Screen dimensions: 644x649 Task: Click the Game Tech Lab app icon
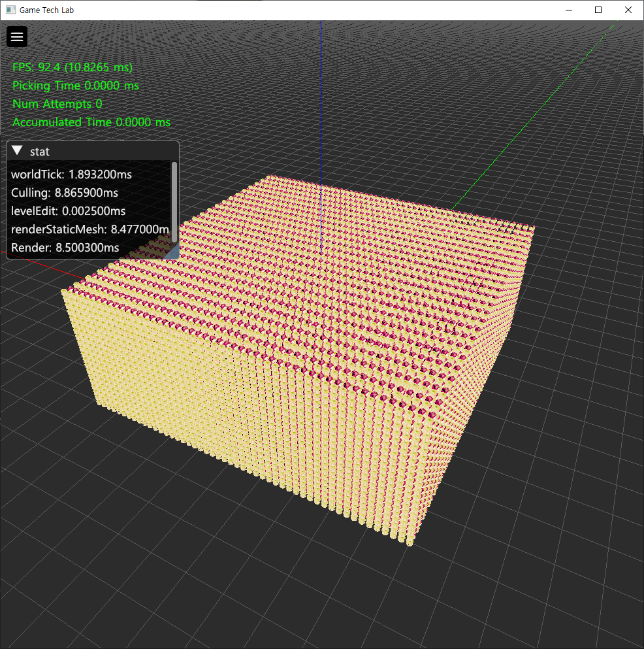pyautogui.click(x=10, y=10)
